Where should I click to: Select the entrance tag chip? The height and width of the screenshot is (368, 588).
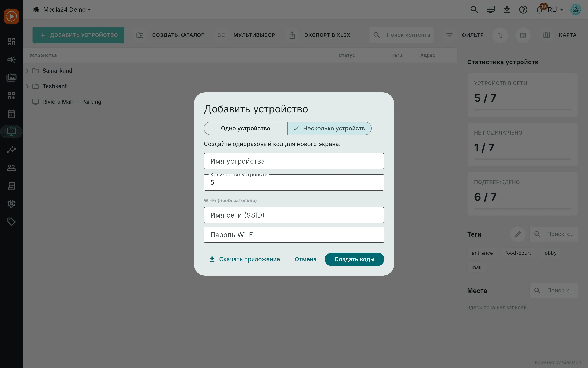coord(482,253)
